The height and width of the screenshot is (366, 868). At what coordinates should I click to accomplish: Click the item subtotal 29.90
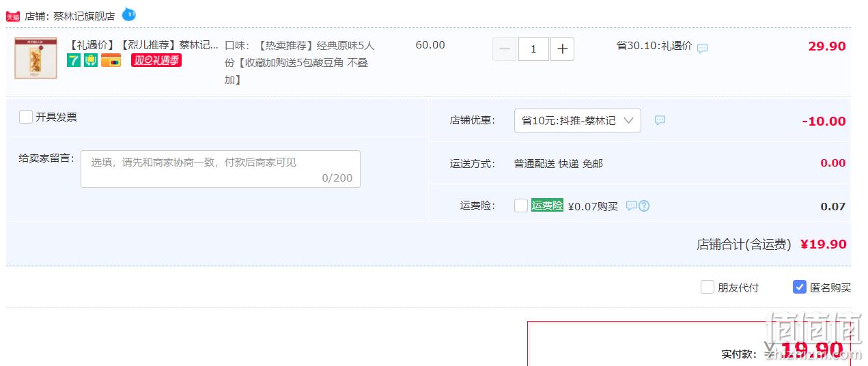(x=827, y=46)
